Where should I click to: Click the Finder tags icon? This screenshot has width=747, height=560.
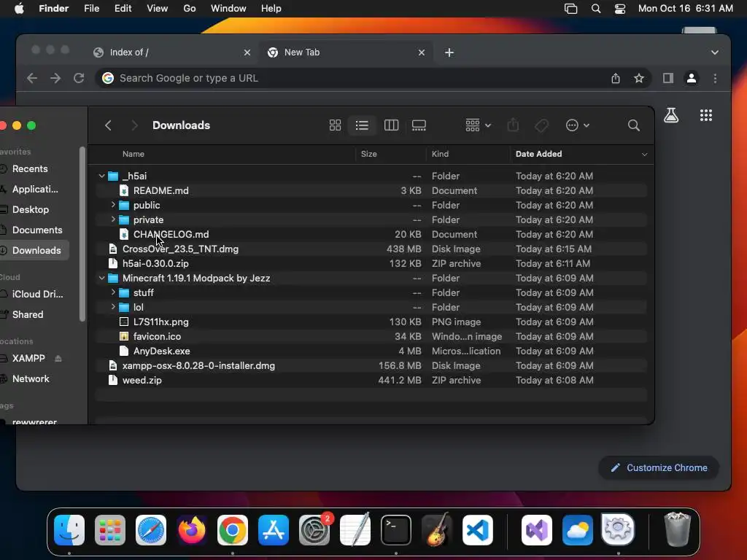tap(541, 125)
